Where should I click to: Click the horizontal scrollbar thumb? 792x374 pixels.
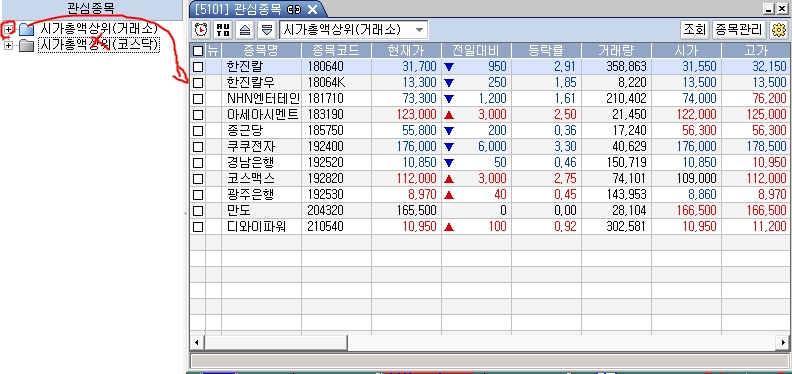tap(276, 343)
